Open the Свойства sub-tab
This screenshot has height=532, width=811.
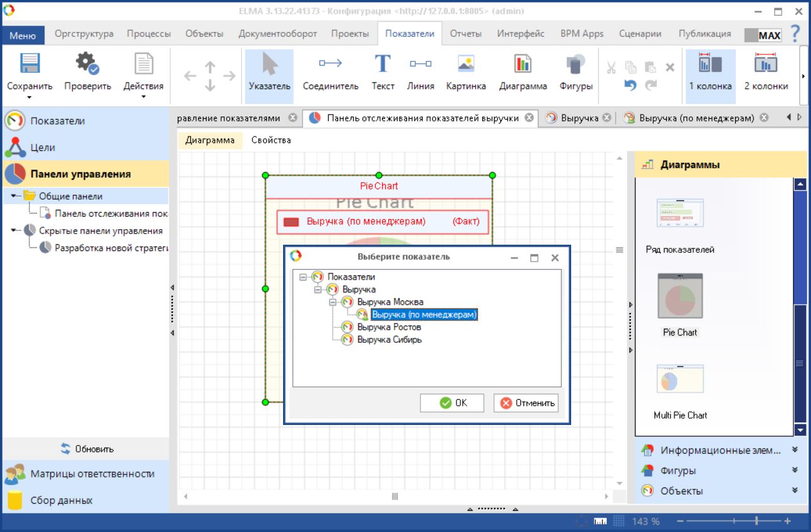[x=271, y=140]
